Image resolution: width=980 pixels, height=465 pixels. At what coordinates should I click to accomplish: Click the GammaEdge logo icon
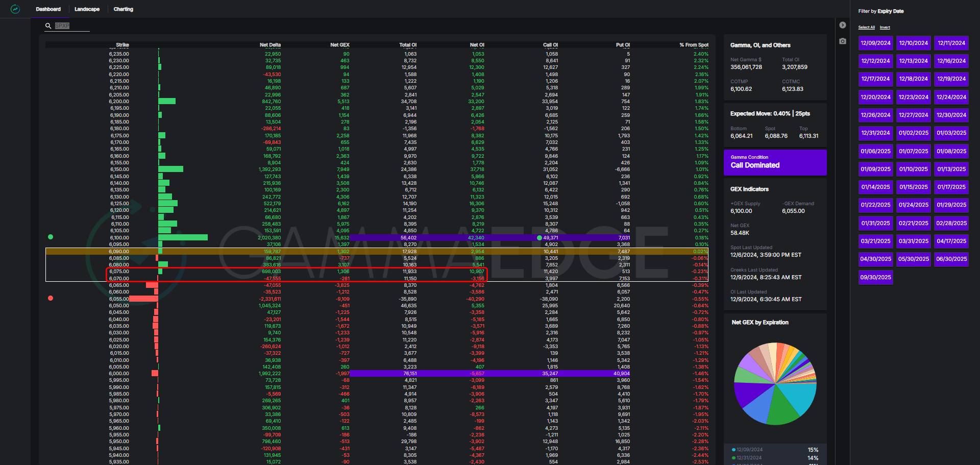click(x=15, y=9)
